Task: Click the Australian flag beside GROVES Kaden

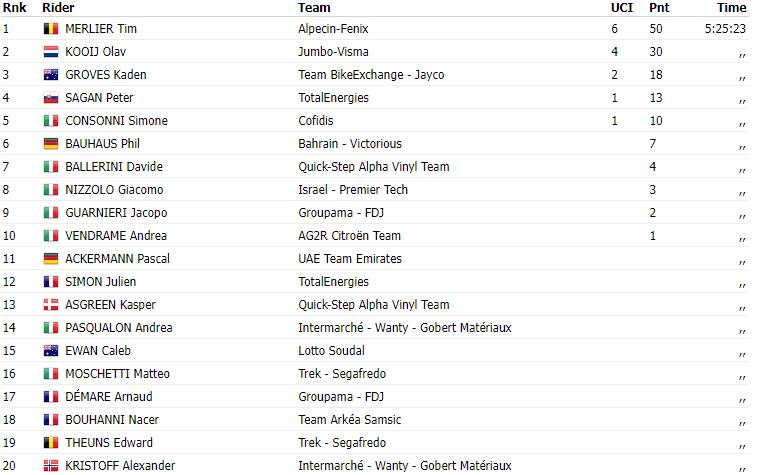Action: point(51,75)
